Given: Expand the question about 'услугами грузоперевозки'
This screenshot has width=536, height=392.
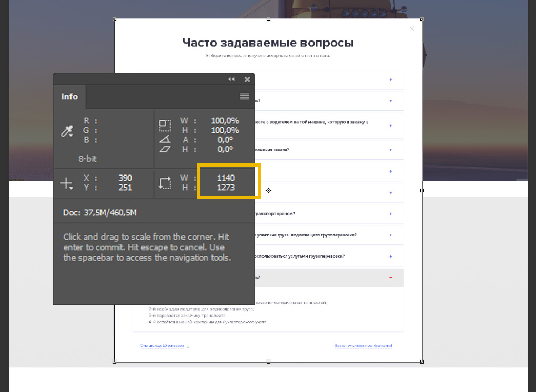Looking at the screenshot, I should click(391, 256).
